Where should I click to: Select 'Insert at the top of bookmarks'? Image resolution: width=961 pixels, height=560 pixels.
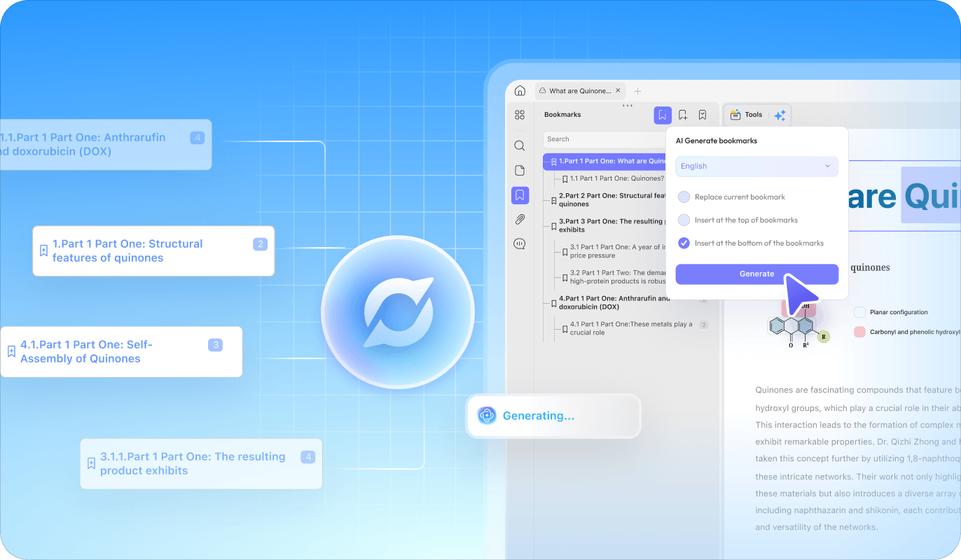coord(738,220)
